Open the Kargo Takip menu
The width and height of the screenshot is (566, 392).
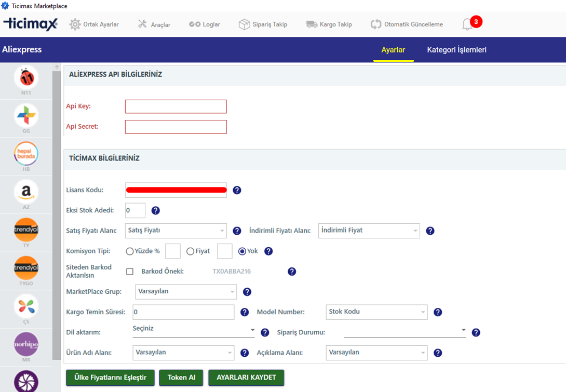(329, 24)
